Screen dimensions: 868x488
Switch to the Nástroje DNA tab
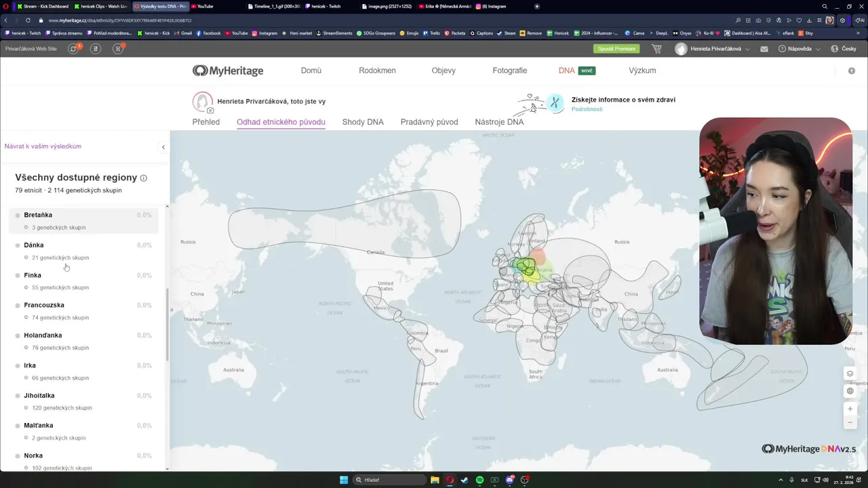(x=499, y=122)
